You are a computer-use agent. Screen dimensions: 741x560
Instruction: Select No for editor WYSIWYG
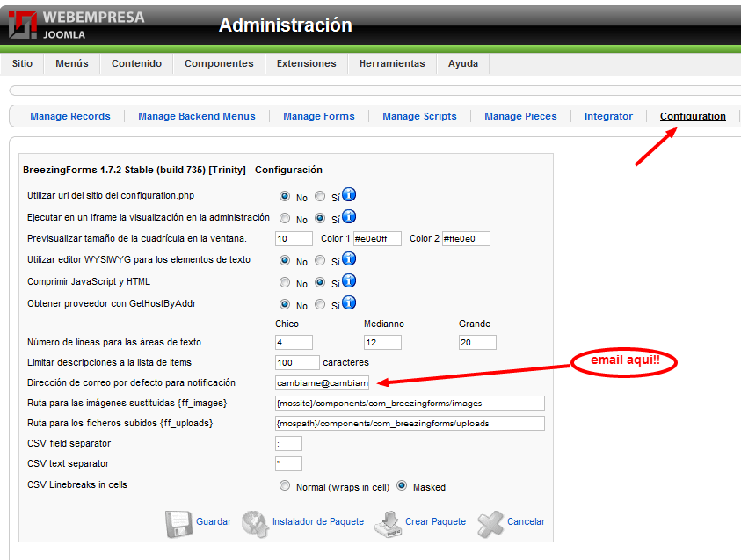click(285, 260)
